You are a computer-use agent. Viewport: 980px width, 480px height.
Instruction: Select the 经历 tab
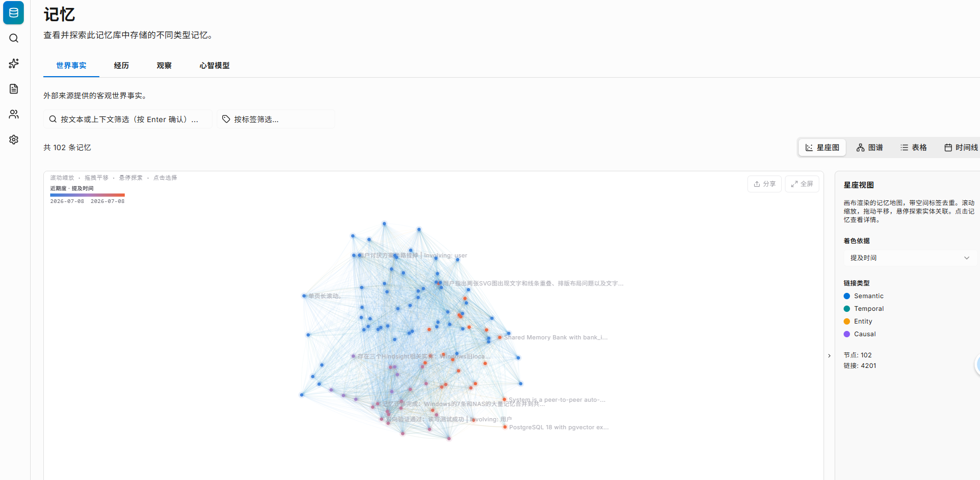[x=122, y=66]
